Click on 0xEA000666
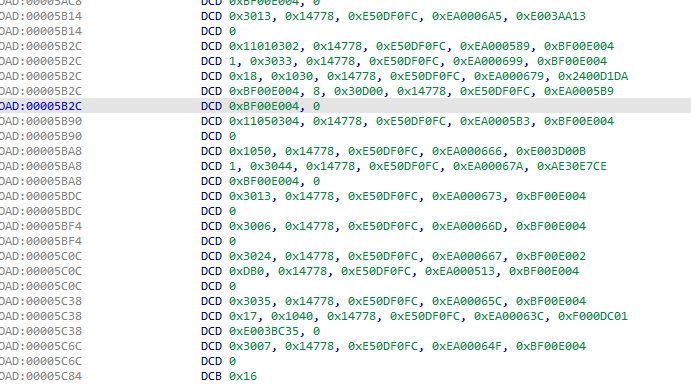 tap(466, 151)
